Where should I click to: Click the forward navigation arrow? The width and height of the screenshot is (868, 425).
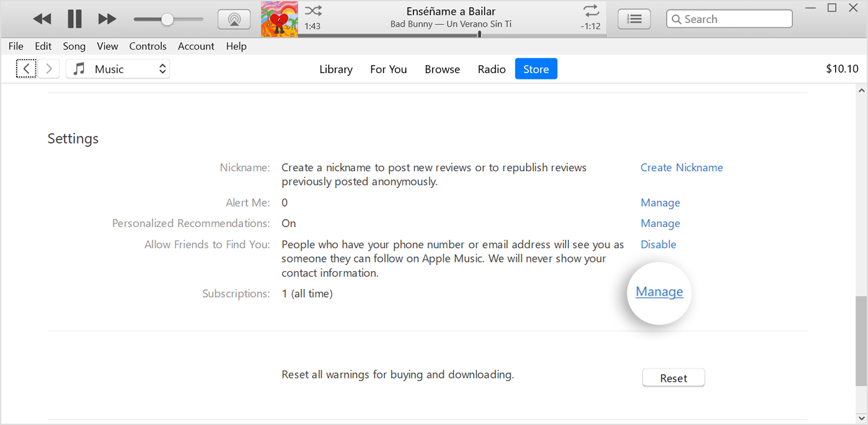point(48,68)
